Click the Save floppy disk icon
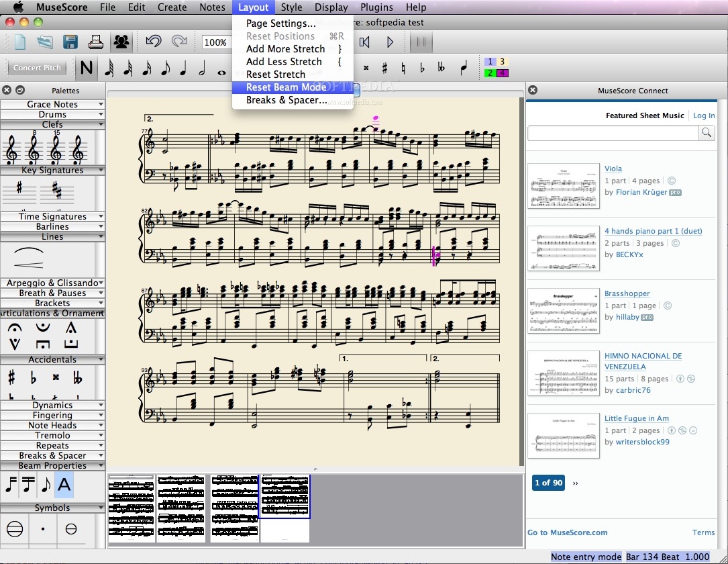728x564 pixels. 70,42
